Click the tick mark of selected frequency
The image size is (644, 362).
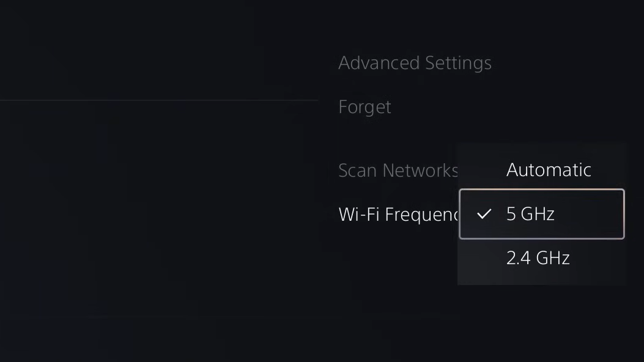pos(484,214)
